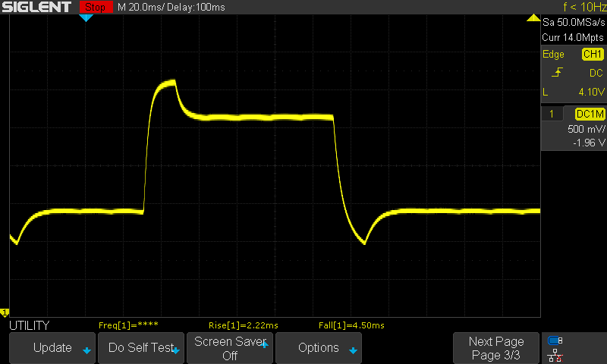Click the Sa 50.0MSa/s sample rate

pyautogui.click(x=574, y=23)
